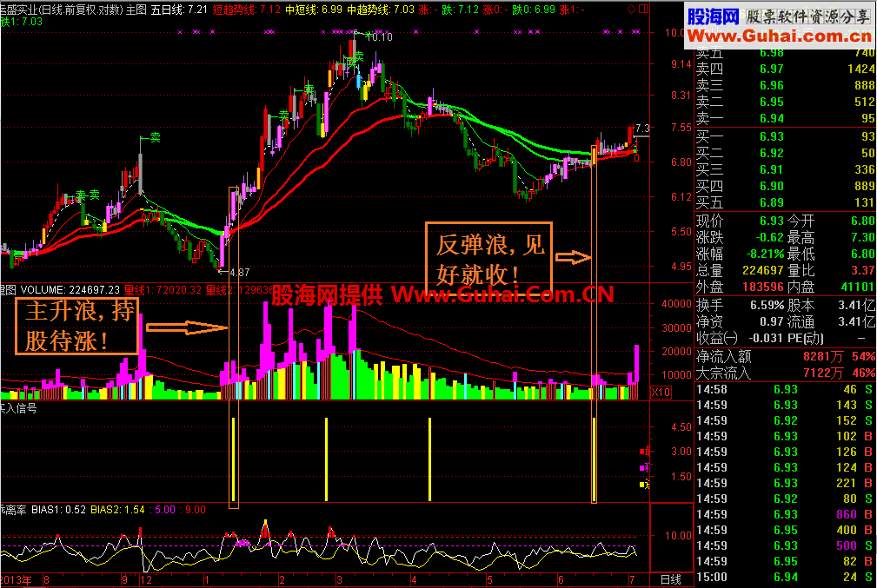The width and height of the screenshot is (877, 588).
Task: Click the 换手 6.59% value
Action: click(767, 306)
